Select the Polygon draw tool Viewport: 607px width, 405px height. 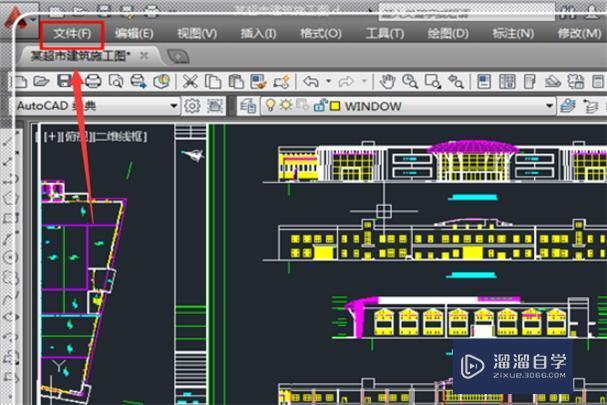[10, 199]
